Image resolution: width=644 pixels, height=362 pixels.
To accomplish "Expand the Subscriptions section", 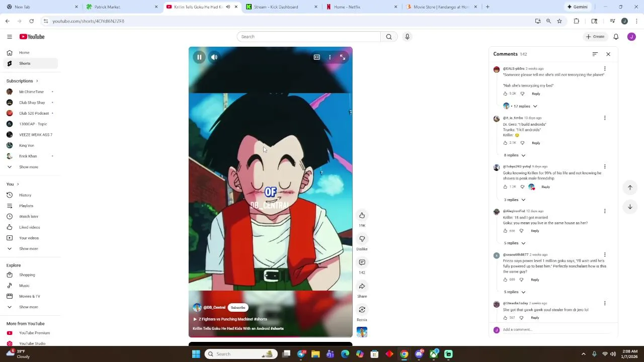I will coord(22,81).
